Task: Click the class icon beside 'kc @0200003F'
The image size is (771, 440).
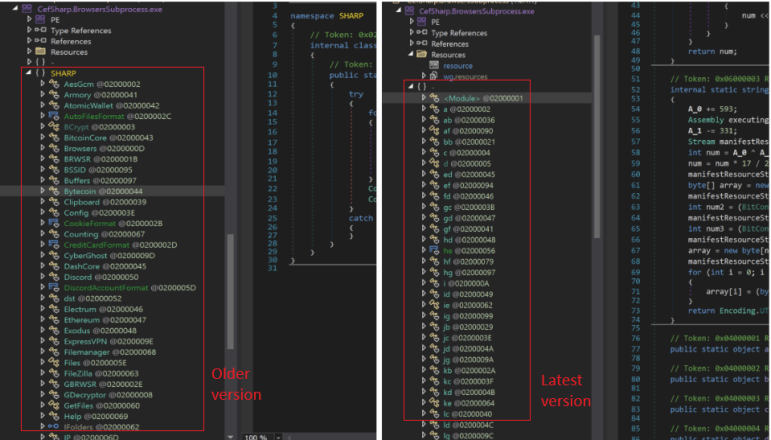Action: tap(434, 381)
